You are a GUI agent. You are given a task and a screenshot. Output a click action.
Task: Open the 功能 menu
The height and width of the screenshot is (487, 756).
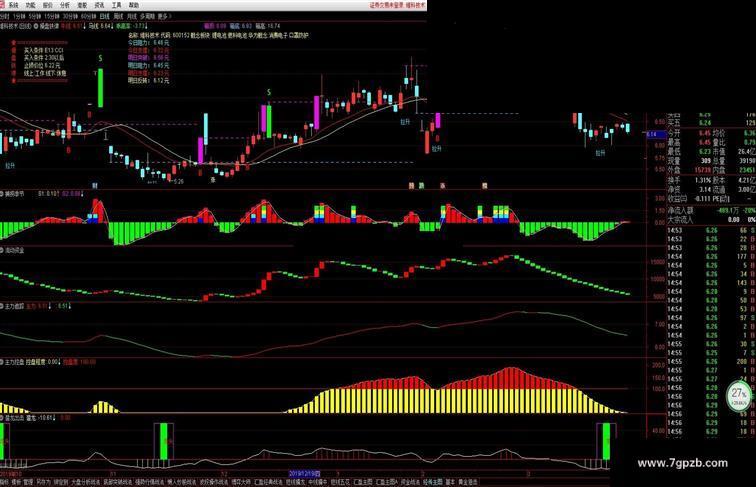point(30,5)
